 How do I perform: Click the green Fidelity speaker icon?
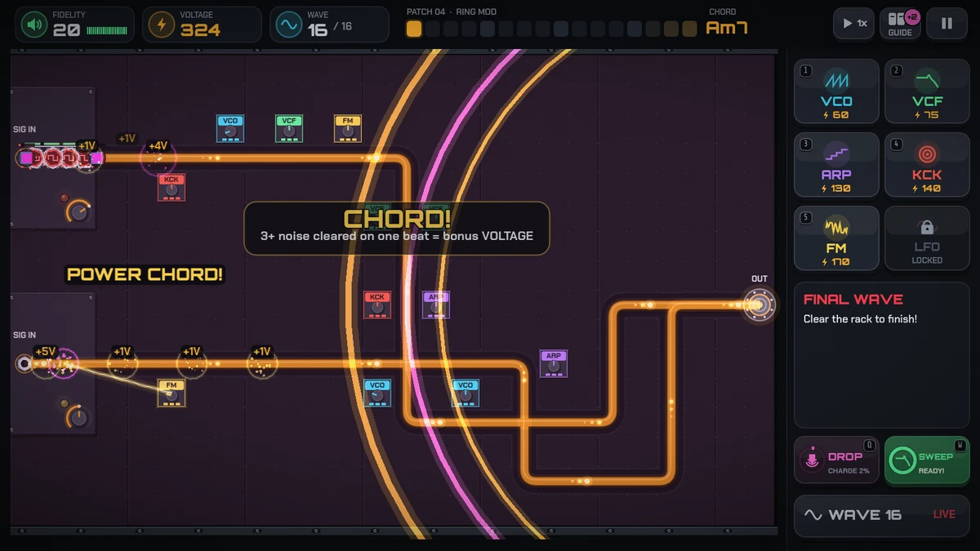click(x=33, y=24)
